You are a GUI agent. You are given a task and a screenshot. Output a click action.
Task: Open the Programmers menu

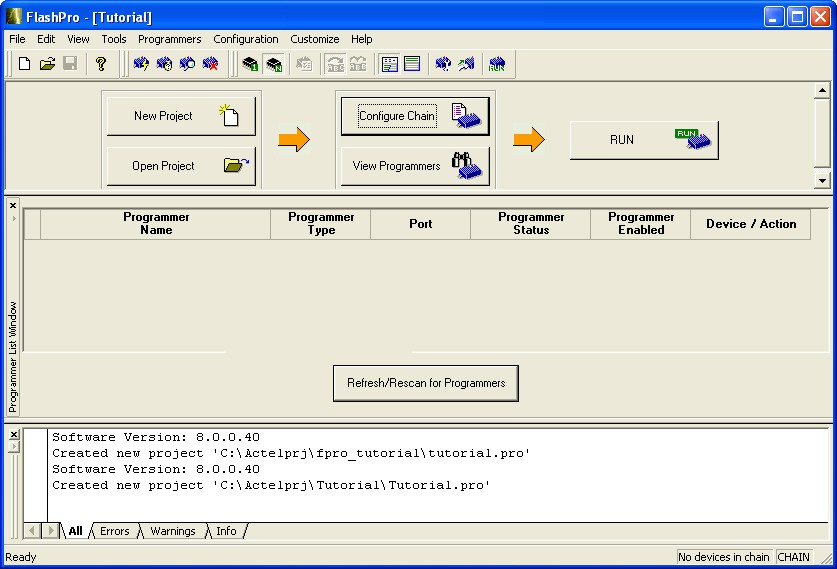pyautogui.click(x=170, y=39)
